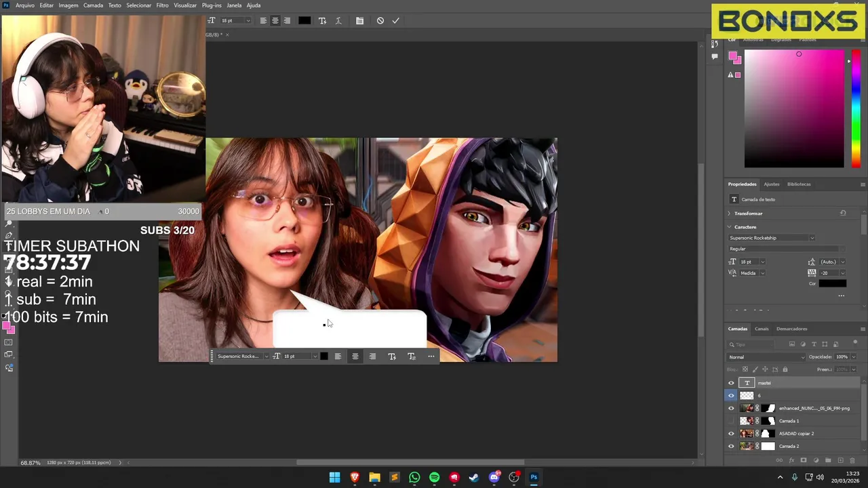Hide the Camada 2 layer

(x=731, y=446)
